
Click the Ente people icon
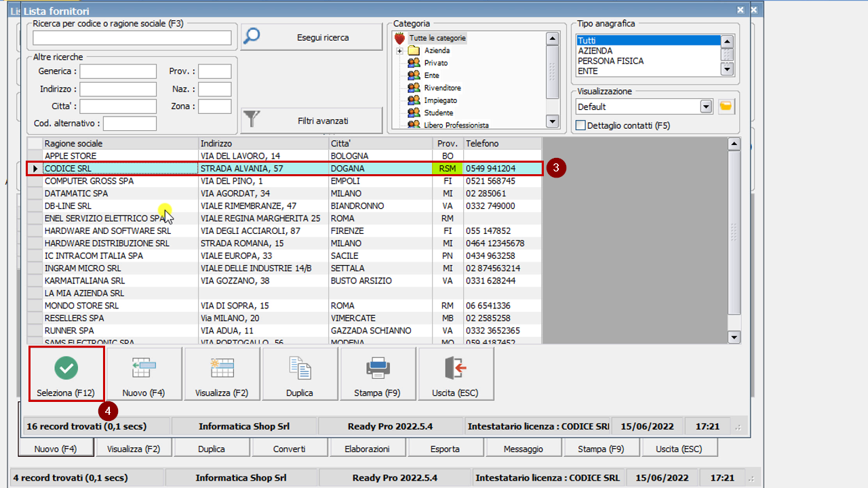(414, 75)
